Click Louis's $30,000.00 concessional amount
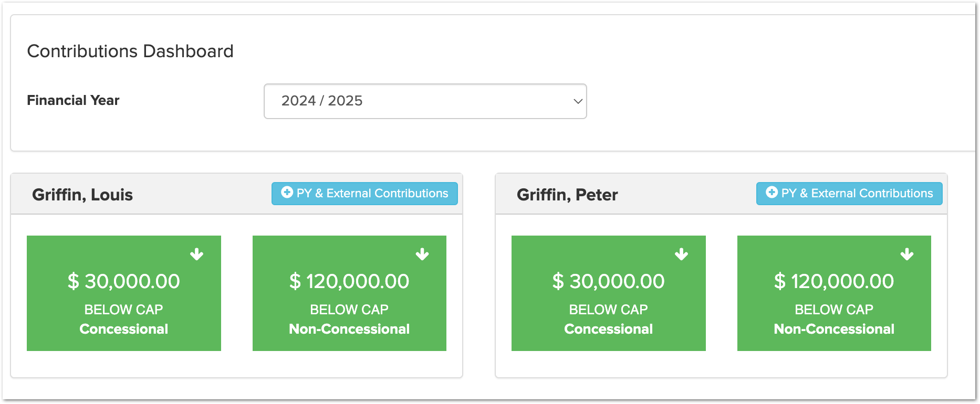The height and width of the screenshot is (404, 980). click(x=124, y=282)
